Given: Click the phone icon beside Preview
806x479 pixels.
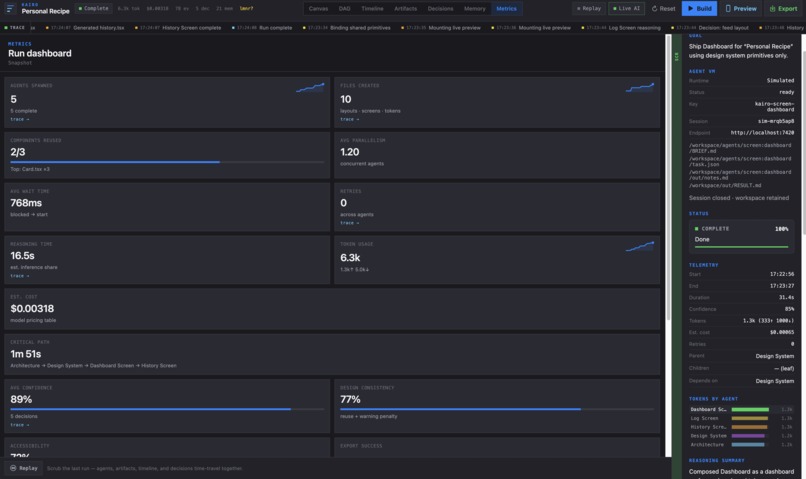Looking at the screenshot, I should coord(728,8).
